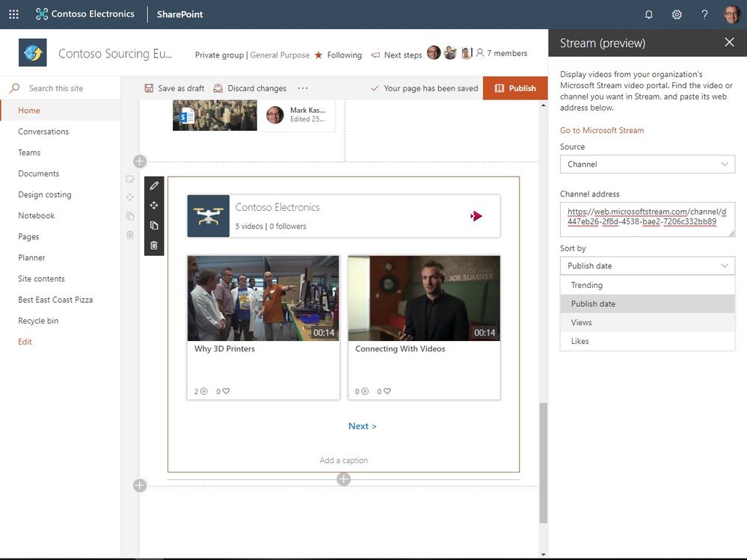Click the Publish button
Image resolution: width=747 pixels, height=560 pixels.
pyautogui.click(x=515, y=88)
